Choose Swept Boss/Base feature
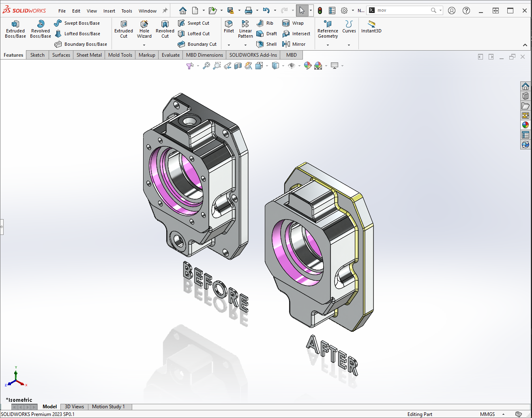The image size is (532, 418). click(x=77, y=23)
